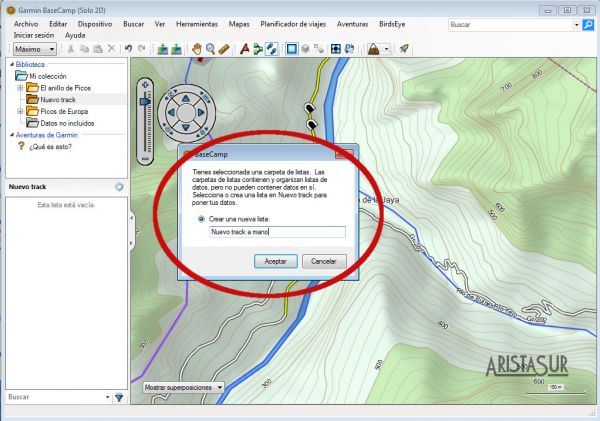This screenshot has height=421, width=600.
Task: Open the Herramientas menu
Action: tap(197, 24)
